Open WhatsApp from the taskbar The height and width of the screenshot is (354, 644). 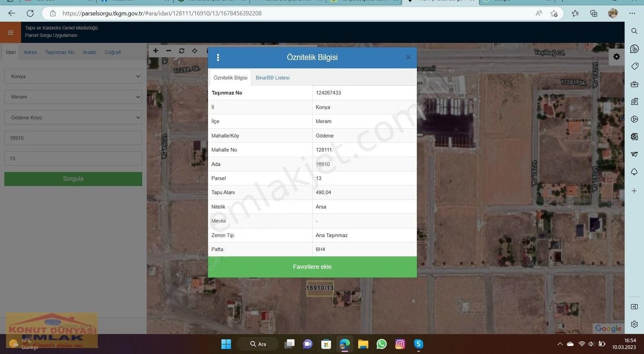coord(382,344)
